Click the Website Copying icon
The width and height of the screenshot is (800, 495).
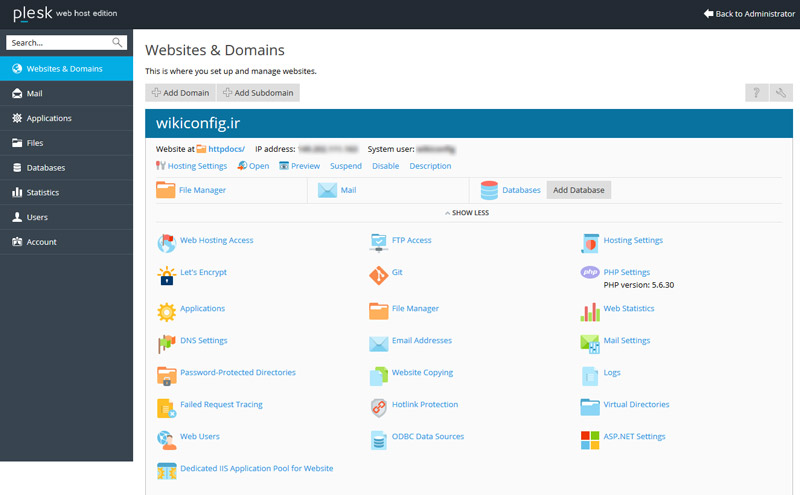[379, 376]
